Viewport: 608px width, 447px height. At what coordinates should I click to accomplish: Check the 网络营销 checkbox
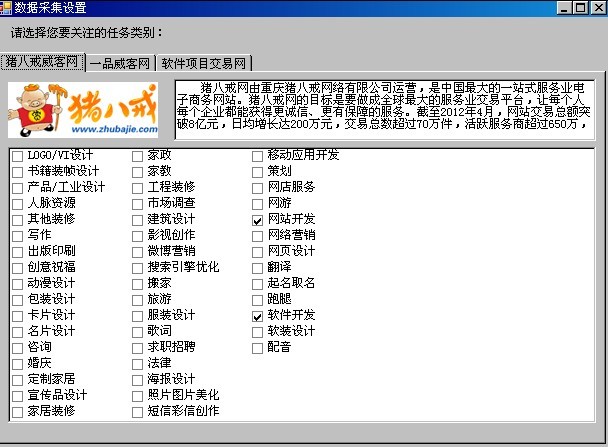(257, 236)
